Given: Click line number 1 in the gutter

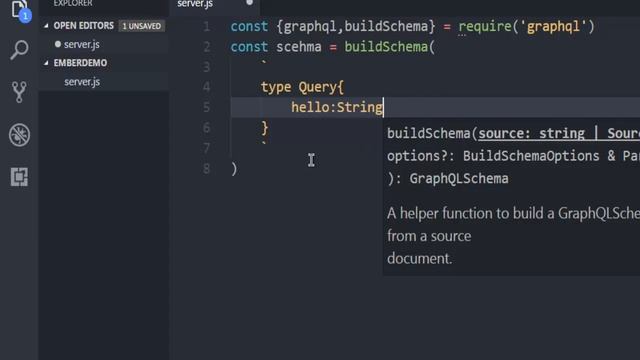Looking at the screenshot, I should pyautogui.click(x=207, y=27).
